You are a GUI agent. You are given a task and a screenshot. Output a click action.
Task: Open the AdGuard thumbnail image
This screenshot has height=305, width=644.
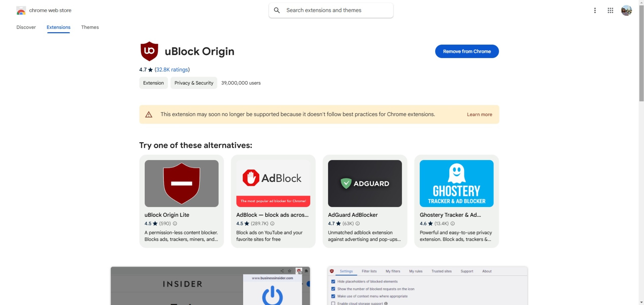coord(365,183)
